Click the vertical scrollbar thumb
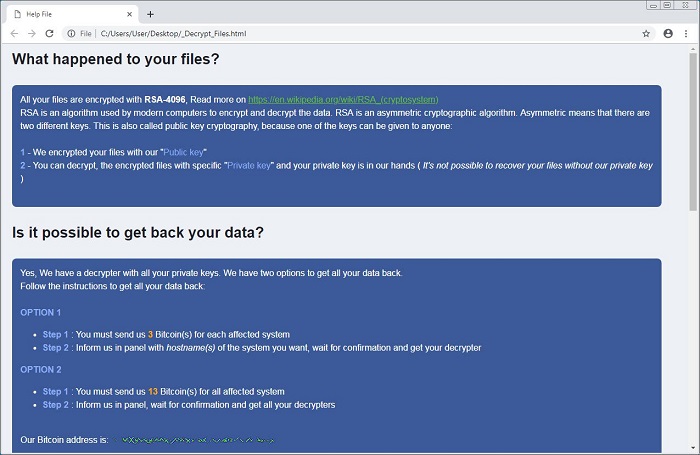700x455 pixels. [x=693, y=130]
